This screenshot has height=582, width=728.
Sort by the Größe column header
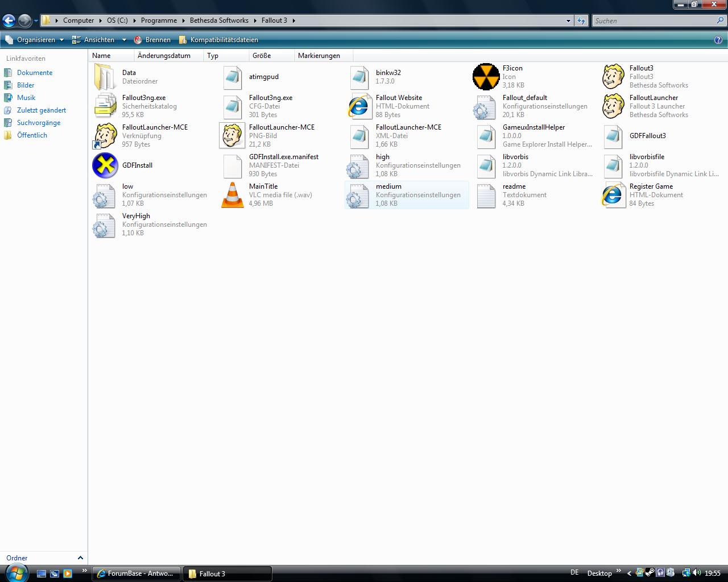point(272,56)
